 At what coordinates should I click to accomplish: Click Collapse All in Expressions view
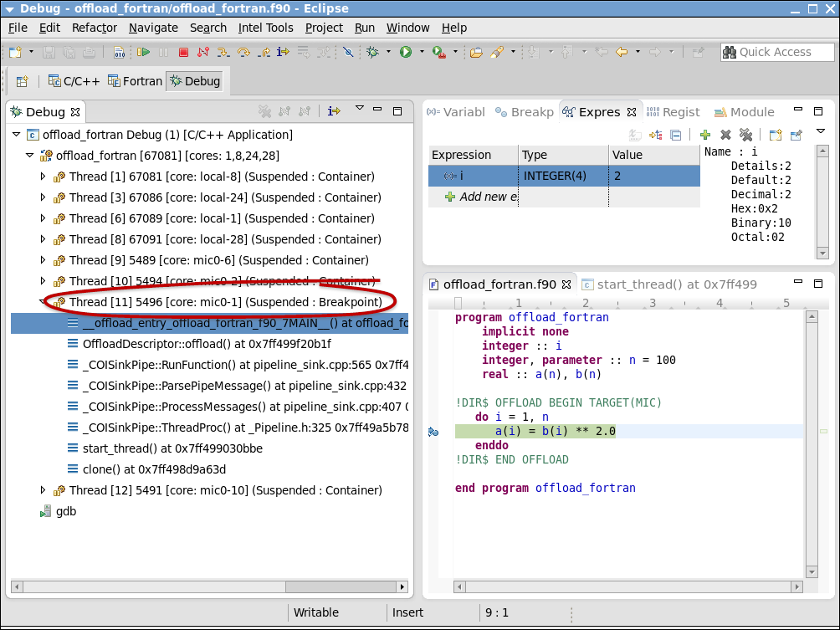pyautogui.click(x=676, y=135)
